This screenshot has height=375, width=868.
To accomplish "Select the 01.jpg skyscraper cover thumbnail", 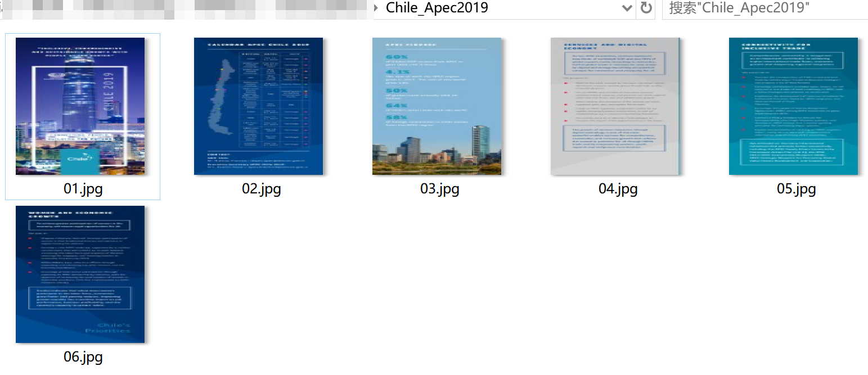I will [x=80, y=106].
